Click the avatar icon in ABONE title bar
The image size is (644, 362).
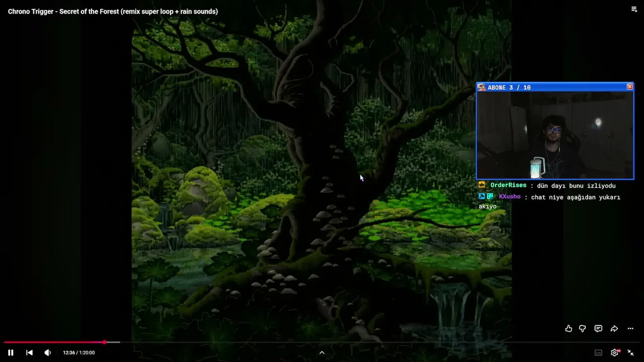coord(482,87)
